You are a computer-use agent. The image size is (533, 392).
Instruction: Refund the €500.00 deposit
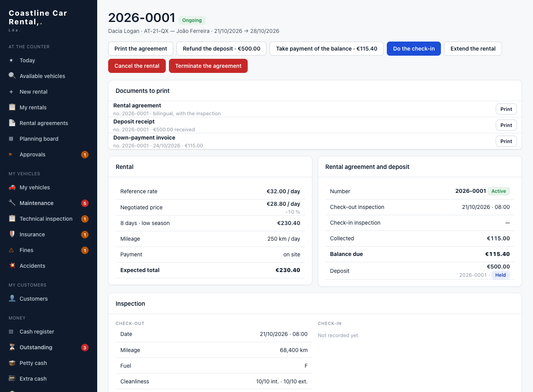point(221,49)
